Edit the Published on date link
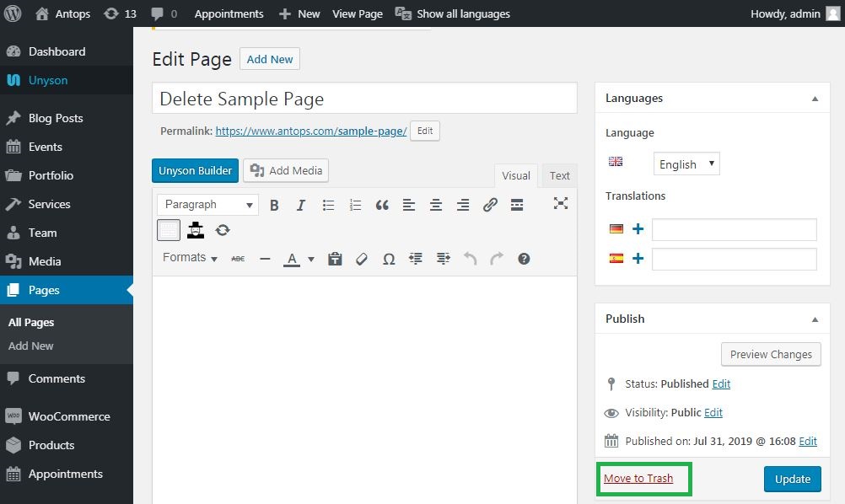845x504 pixels. click(808, 442)
